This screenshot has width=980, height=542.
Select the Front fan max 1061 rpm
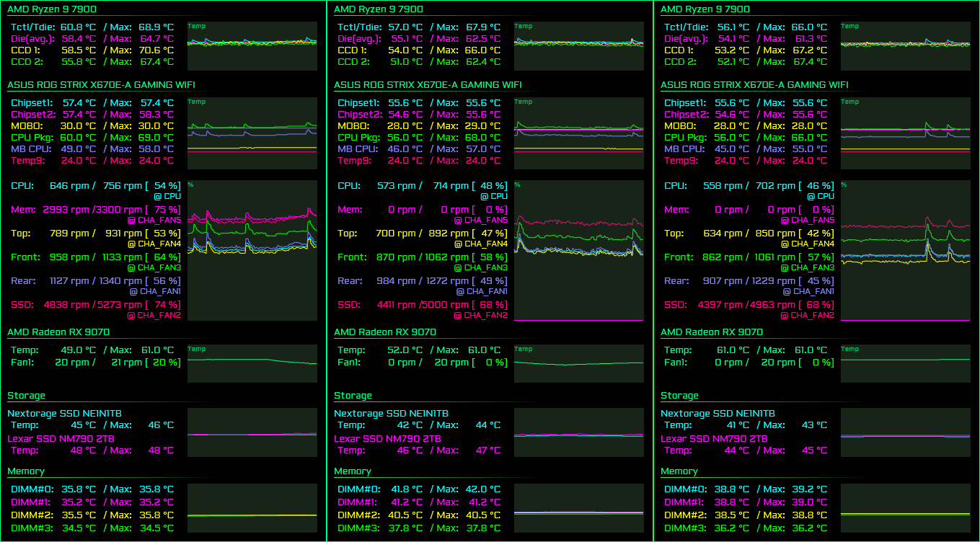pyautogui.click(x=777, y=257)
